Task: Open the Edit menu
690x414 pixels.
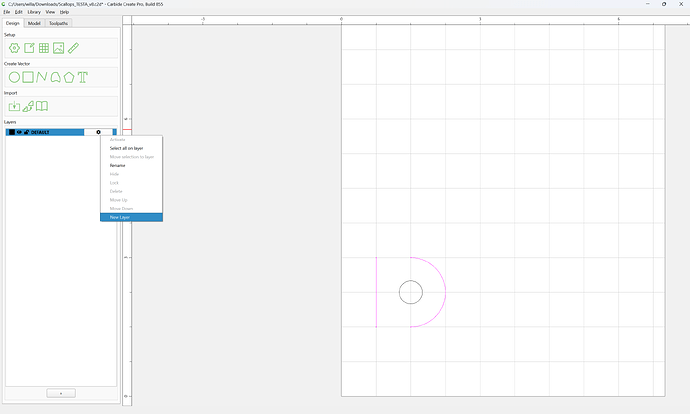Action: [18, 12]
